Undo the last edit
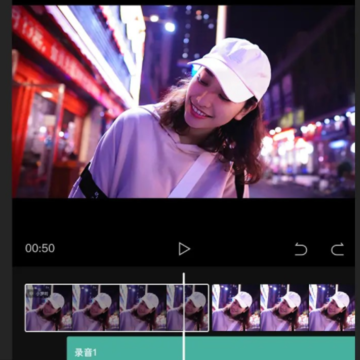Screen dimensions: 360x360 point(301,249)
